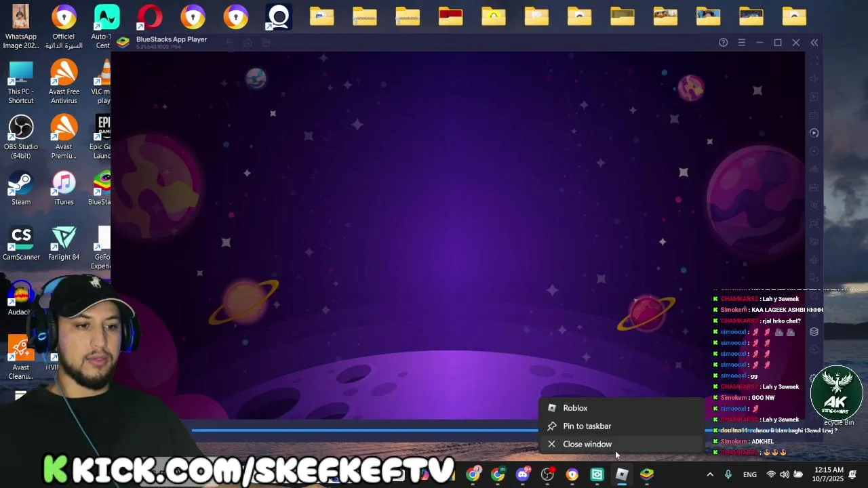Open Avast Secure Browser from the taskbar
Image resolution: width=868 pixels, height=488 pixels.
(572, 474)
